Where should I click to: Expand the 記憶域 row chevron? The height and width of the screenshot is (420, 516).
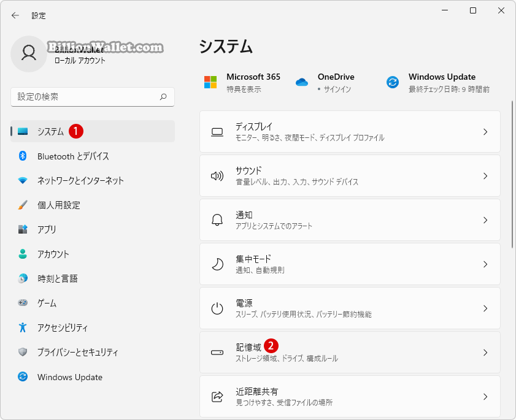[x=485, y=353]
